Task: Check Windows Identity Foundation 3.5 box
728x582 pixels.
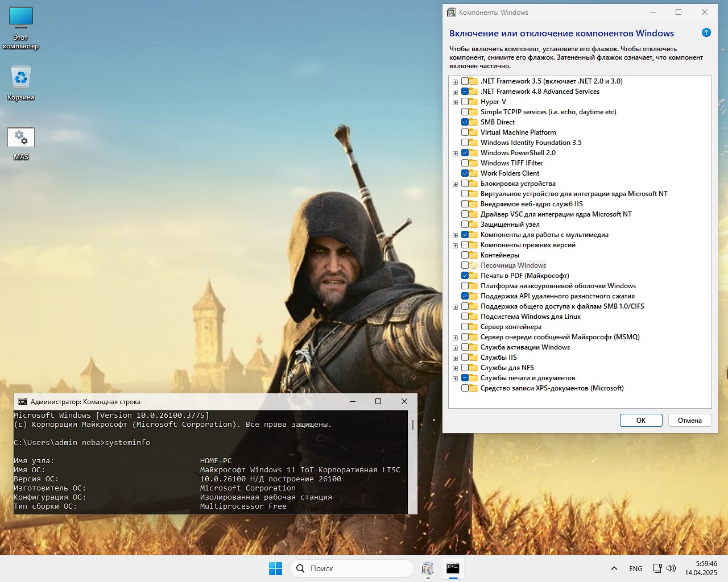Action: (x=465, y=143)
